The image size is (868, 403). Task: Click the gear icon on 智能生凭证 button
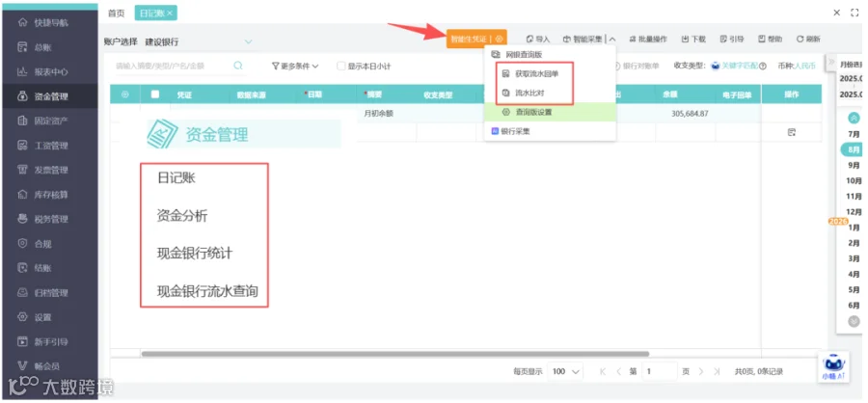tap(500, 39)
